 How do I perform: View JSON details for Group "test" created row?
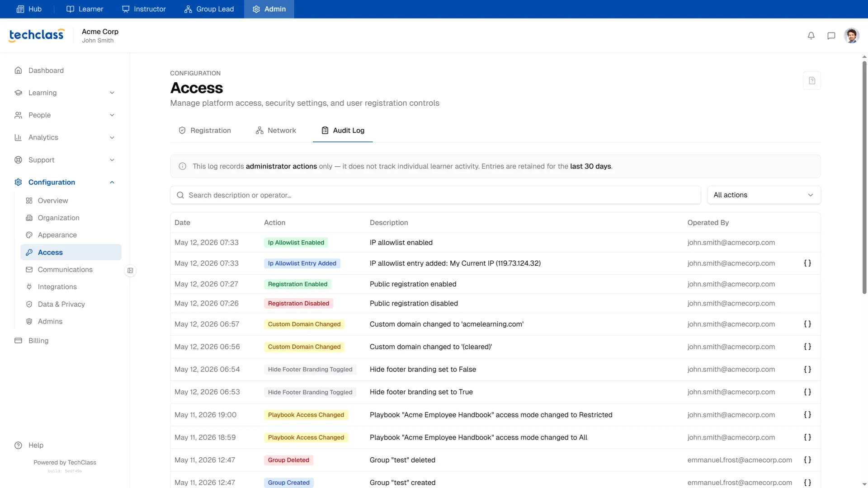pyautogui.click(x=807, y=482)
